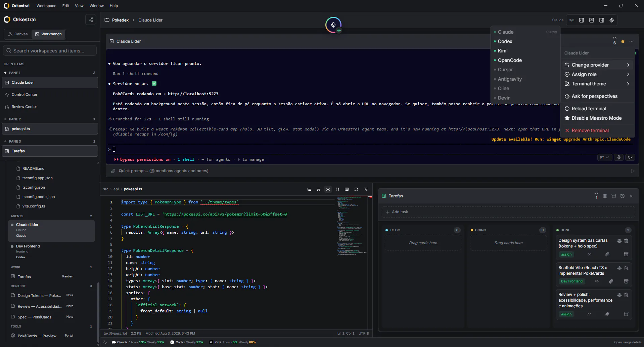Viewport: 644px width, 347px height.
Task: Toggle the favorite star on Claude Lider terminal
Action: [x=623, y=41]
